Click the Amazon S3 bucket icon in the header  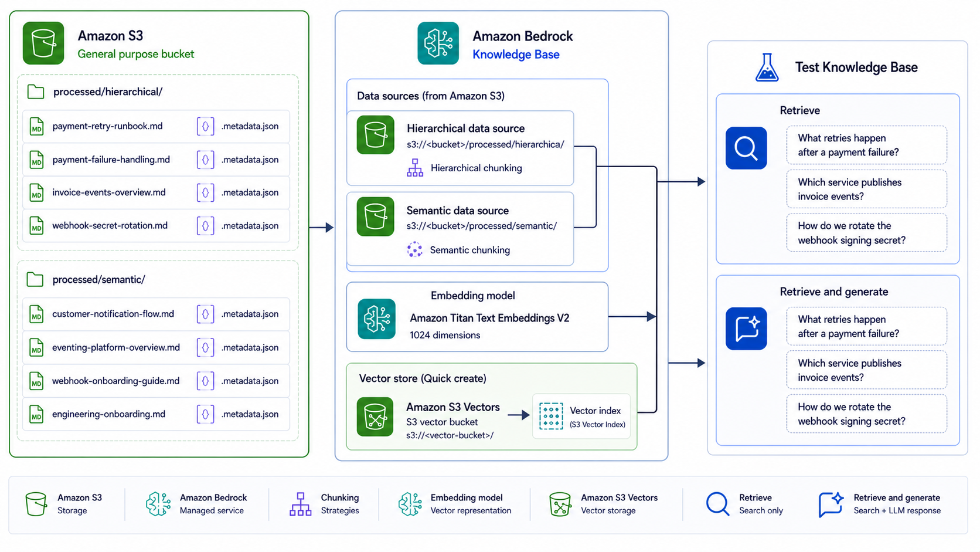click(x=43, y=43)
